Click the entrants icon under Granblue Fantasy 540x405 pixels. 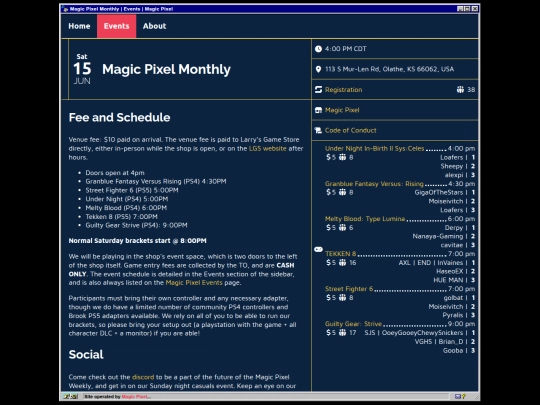342,193
